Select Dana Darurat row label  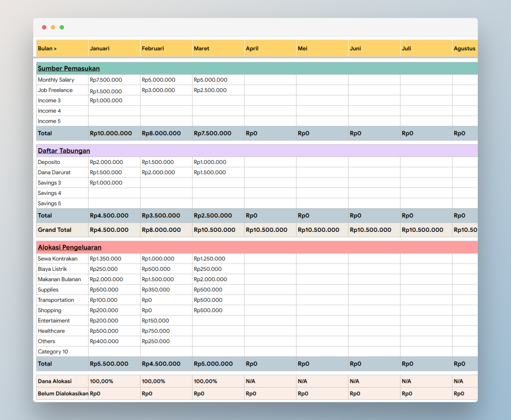54,172
